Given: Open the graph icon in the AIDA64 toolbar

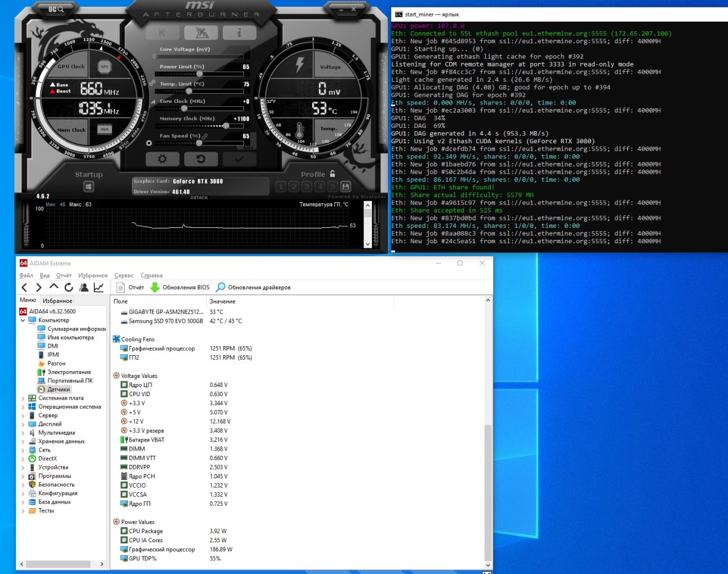Looking at the screenshot, I should click(98, 288).
